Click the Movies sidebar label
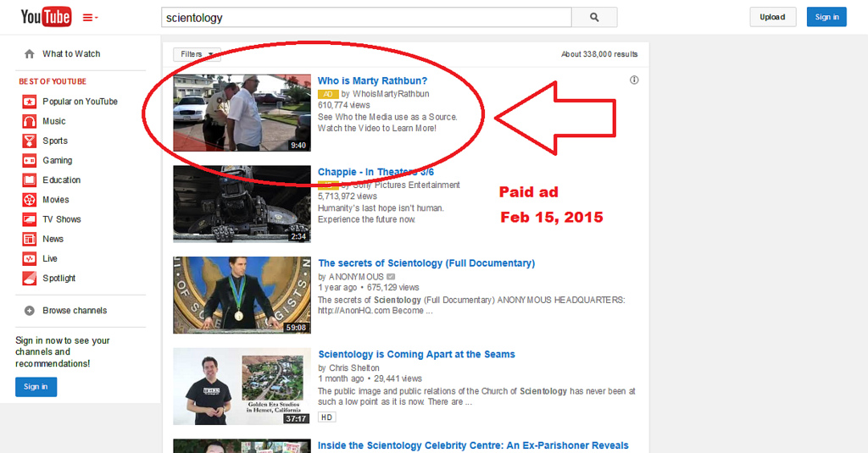 [x=56, y=200]
